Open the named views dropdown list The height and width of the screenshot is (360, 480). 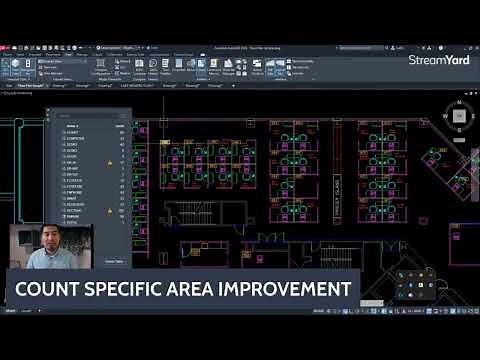point(62,61)
